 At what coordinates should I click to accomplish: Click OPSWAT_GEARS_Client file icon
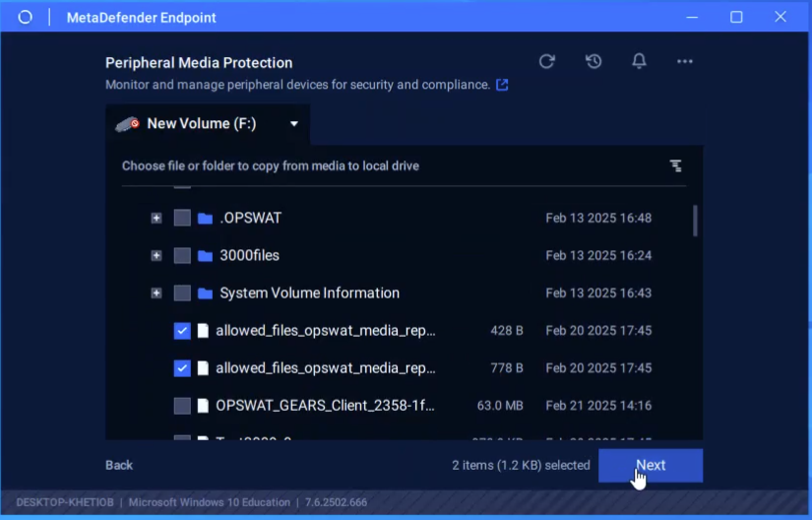pos(203,406)
